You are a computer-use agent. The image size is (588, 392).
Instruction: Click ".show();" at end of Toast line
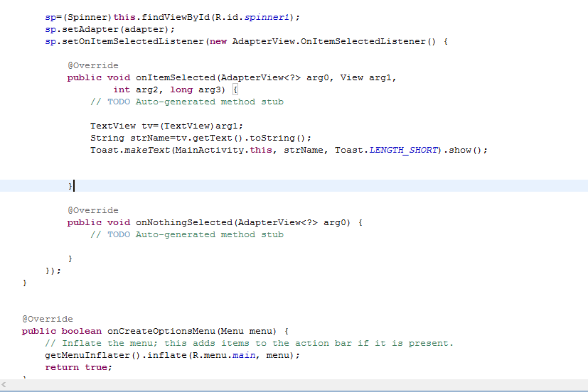click(x=465, y=150)
